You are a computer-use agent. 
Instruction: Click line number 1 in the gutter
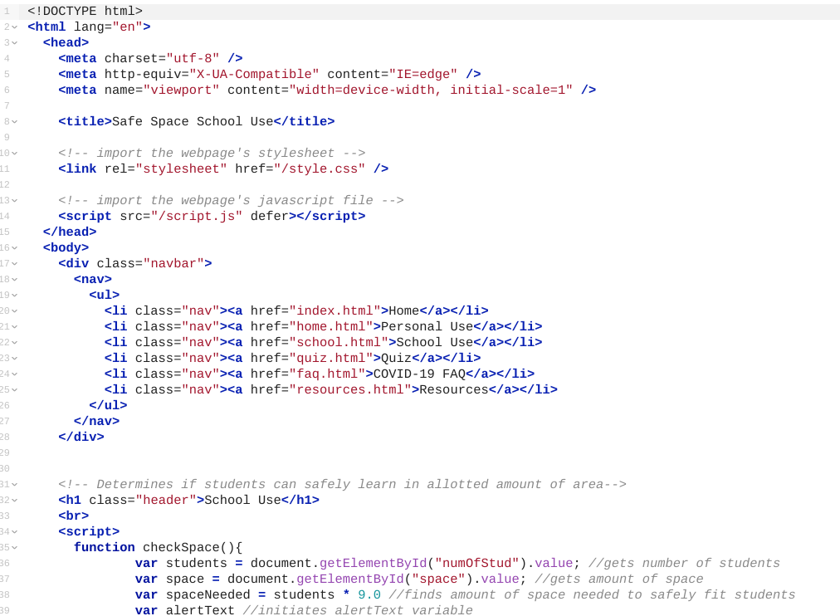7,12
